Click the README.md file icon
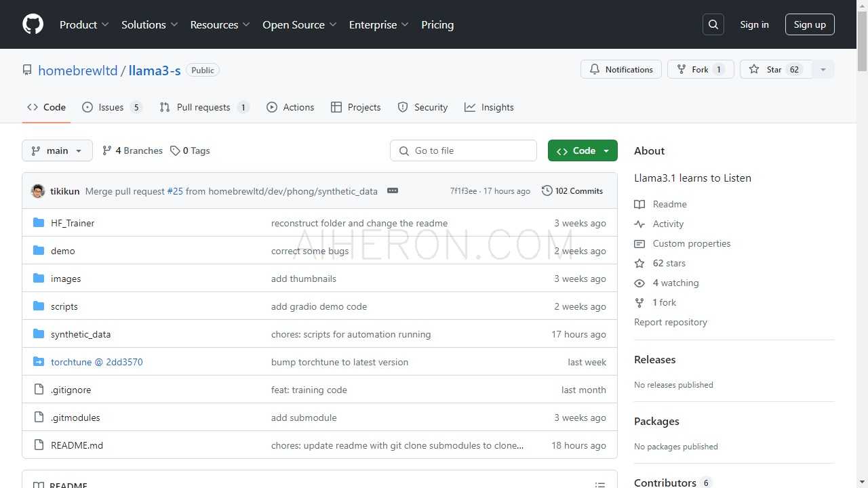The width and height of the screenshot is (868, 488). click(x=39, y=445)
